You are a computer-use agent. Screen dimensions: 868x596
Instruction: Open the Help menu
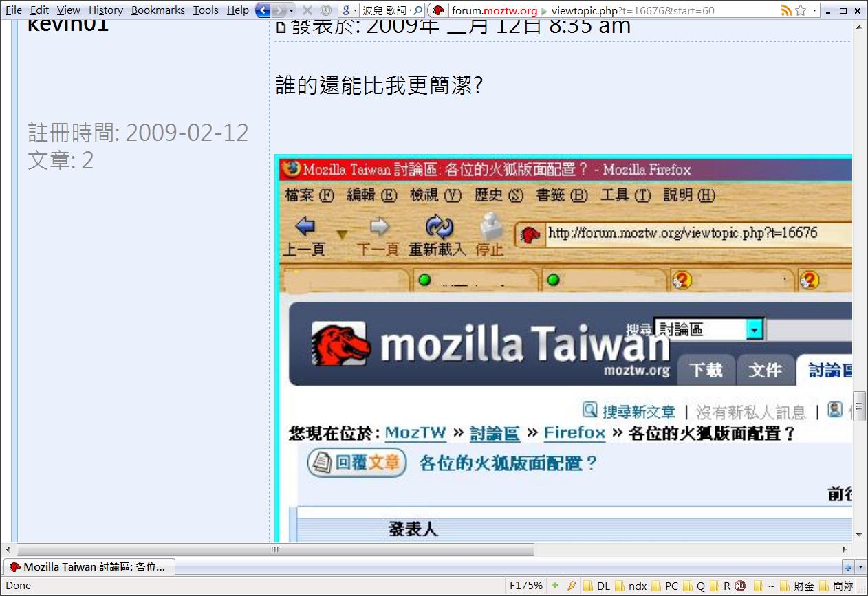238,10
